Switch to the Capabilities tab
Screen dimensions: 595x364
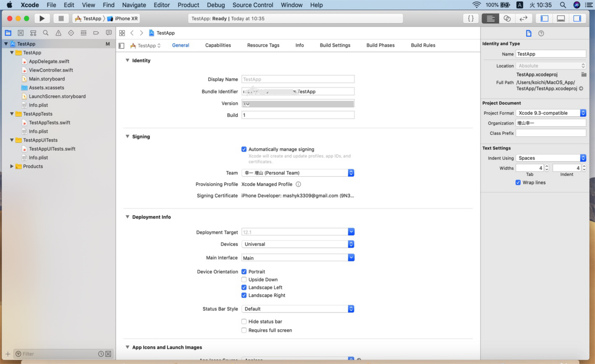coord(218,45)
